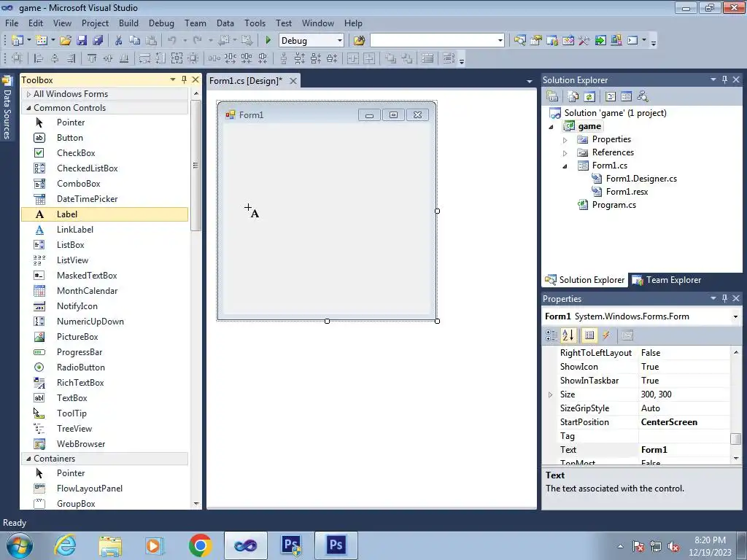
Task: Open the Tools menu
Action: [x=255, y=23]
